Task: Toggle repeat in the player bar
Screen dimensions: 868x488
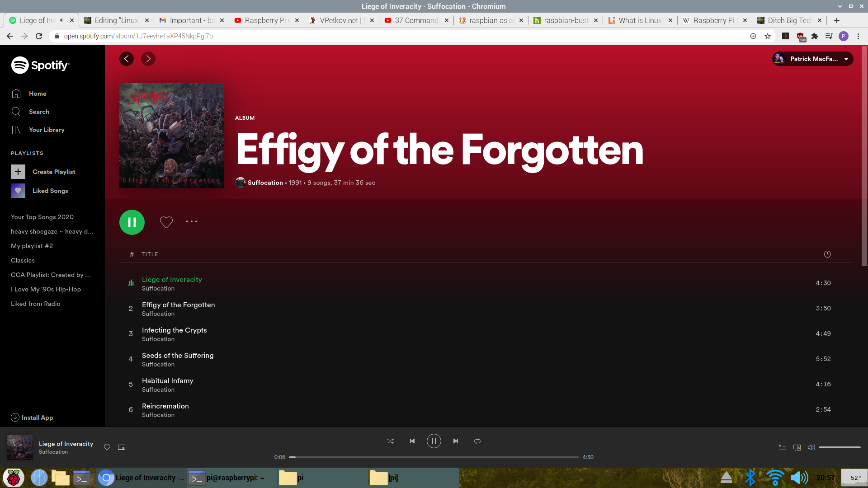Action: pyautogui.click(x=477, y=441)
